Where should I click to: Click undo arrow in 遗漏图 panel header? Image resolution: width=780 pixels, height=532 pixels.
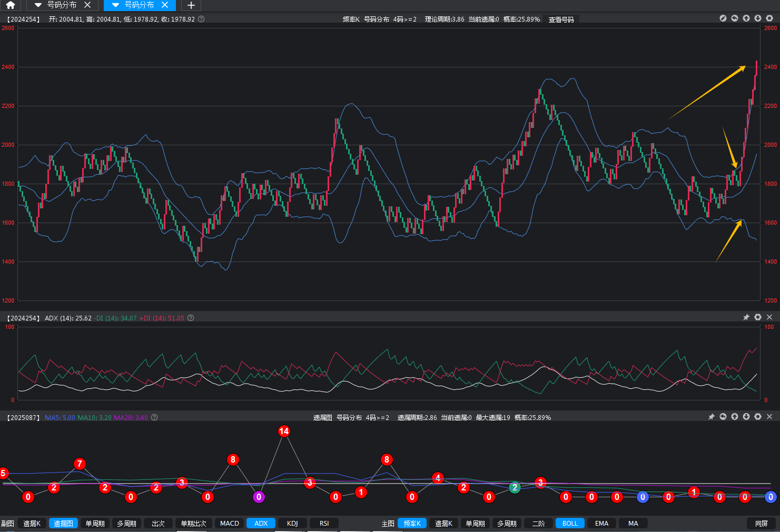723,417
